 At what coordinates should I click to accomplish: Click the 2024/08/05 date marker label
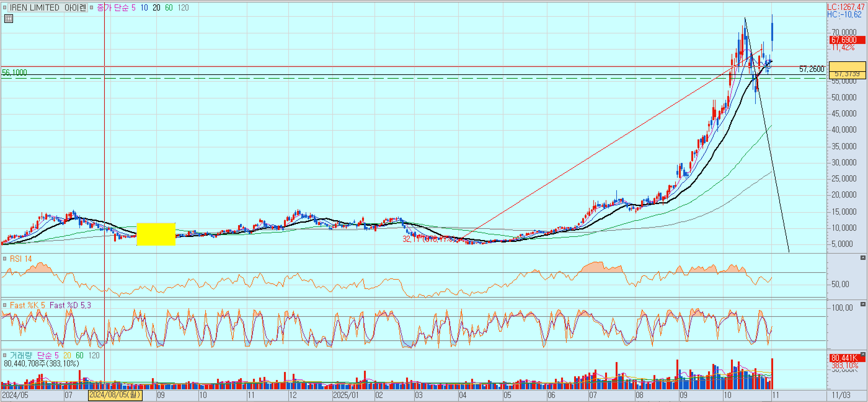point(115,395)
